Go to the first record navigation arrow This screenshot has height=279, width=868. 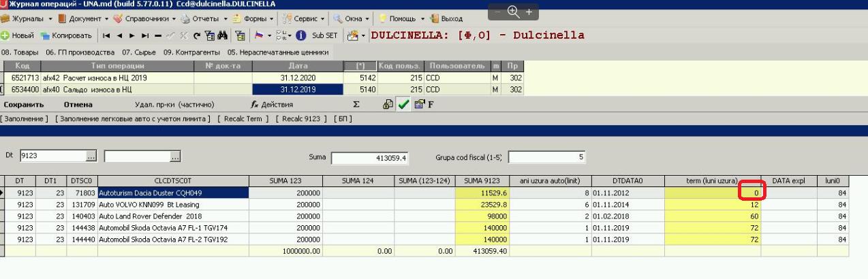click(106, 35)
